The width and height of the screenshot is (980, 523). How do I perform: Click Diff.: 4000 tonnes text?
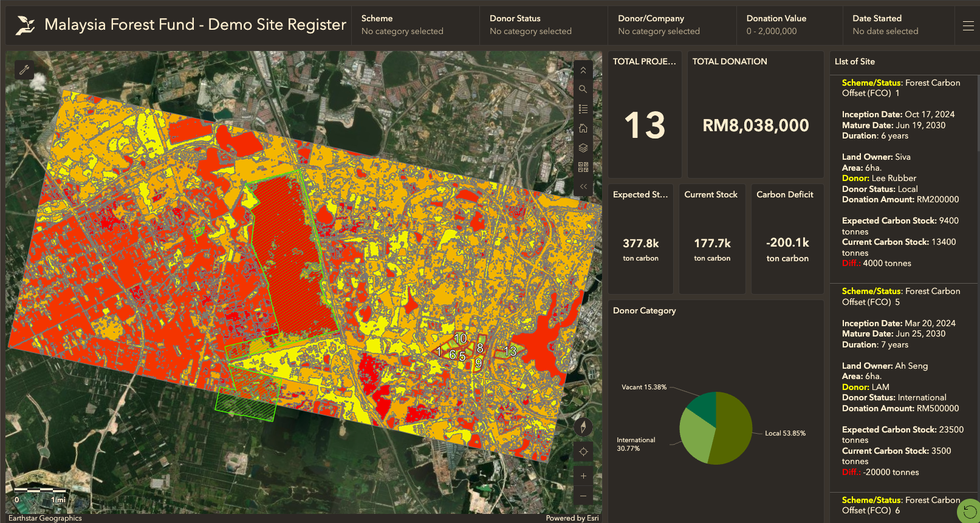877,263
